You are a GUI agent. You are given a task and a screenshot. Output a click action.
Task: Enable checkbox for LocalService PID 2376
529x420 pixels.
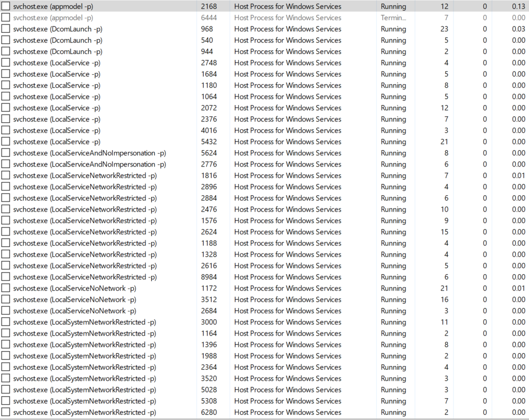pos(5,119)
